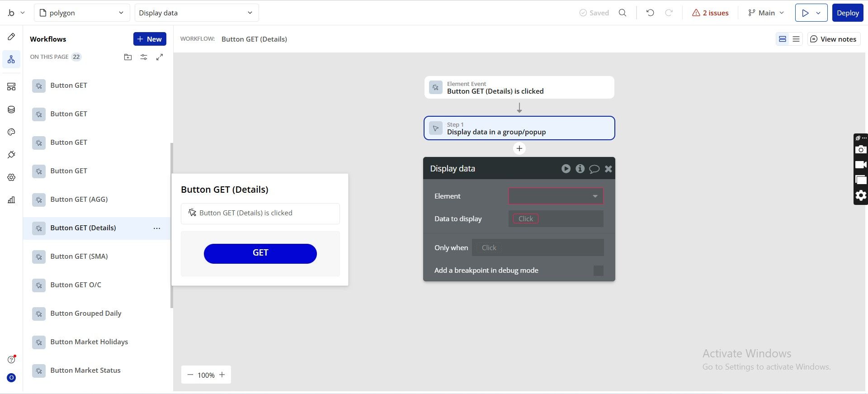
Task: Click the video record icon on right edge
Action: (x=861, y=165)
